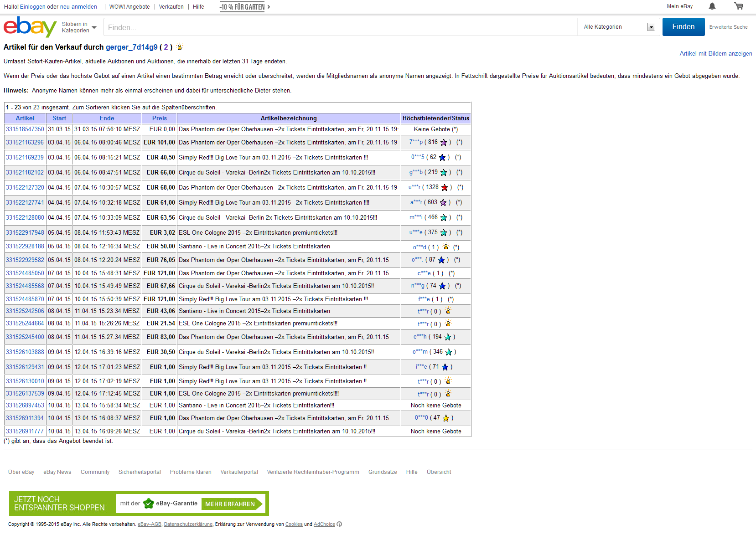The height and width of the screenshot is (550, 756).
Task: Click the blue Finden search button
Action: point(684,27)
